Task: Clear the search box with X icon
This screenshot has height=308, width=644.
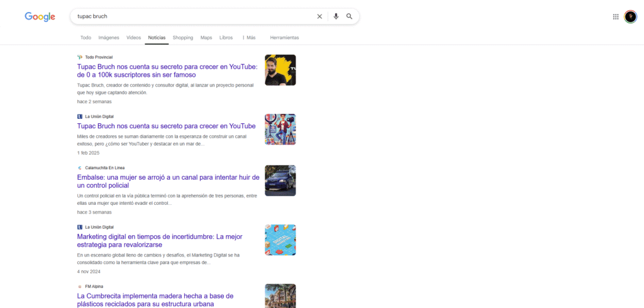Action: 319,16
